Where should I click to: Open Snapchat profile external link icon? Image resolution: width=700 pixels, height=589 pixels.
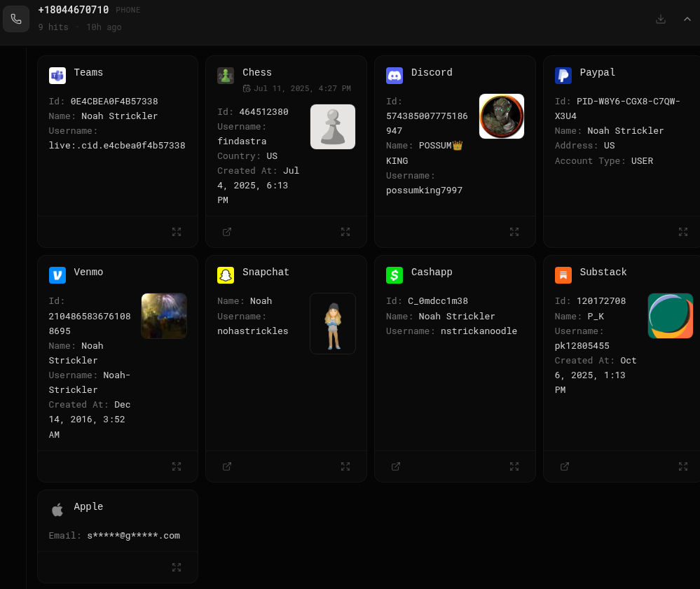227,466
